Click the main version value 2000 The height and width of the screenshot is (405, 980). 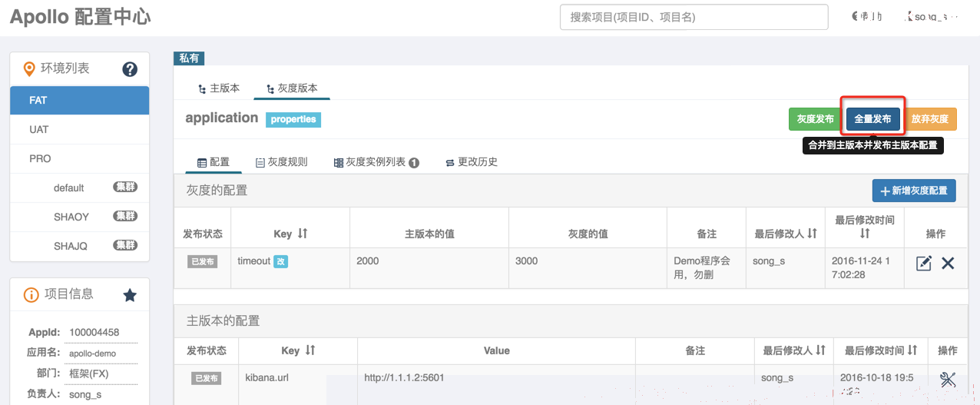tap(368, 261)
